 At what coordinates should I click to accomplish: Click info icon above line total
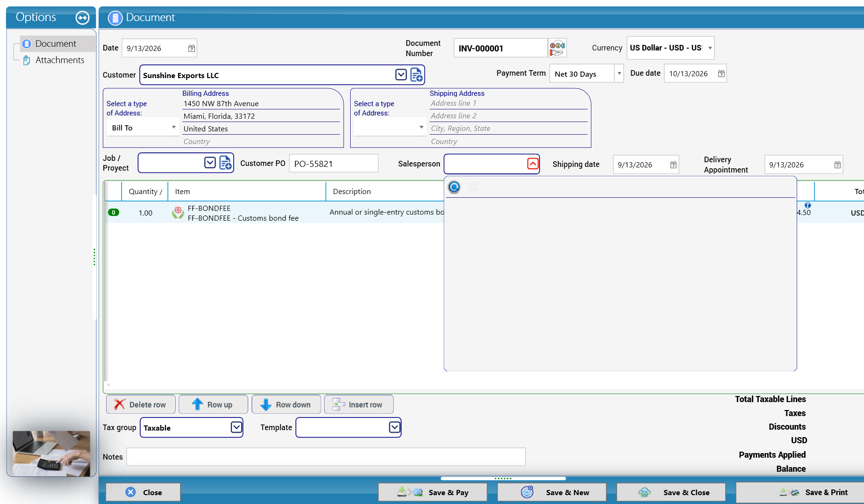click(x=807, y=205)
